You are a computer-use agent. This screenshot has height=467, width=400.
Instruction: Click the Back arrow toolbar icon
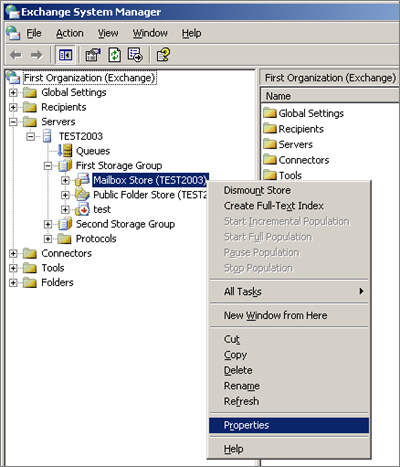click(16, 55)
